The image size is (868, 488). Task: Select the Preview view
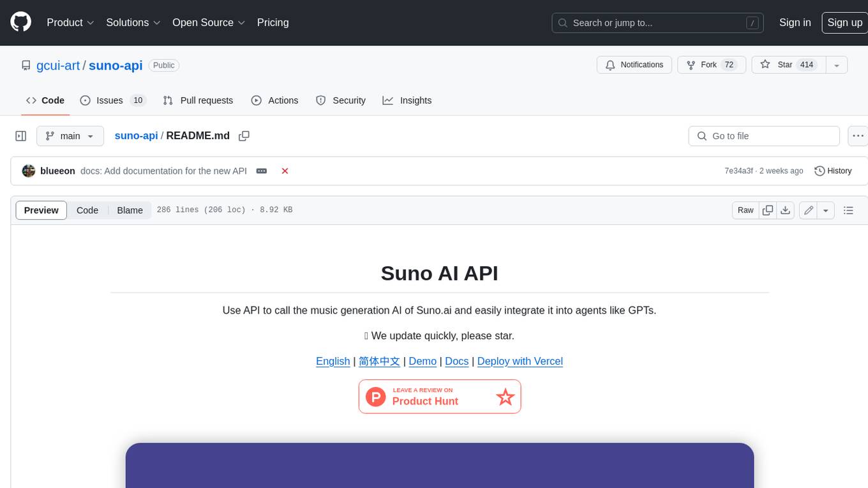pyautogui.click(x=41, y=210)
